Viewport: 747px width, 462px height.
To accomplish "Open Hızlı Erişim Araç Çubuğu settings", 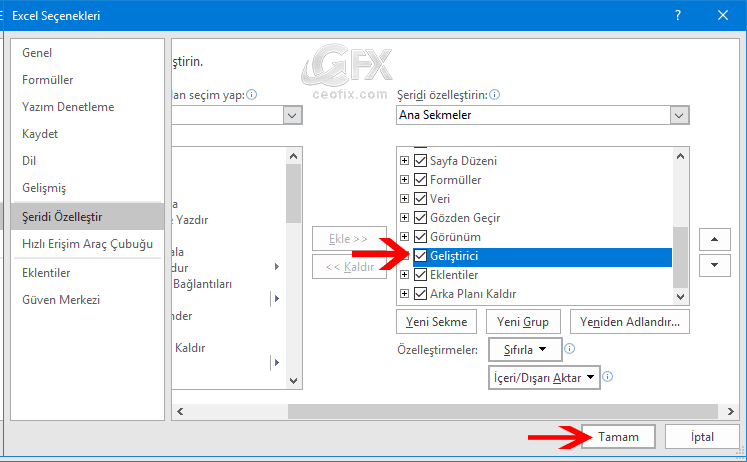I will [88, 244].
